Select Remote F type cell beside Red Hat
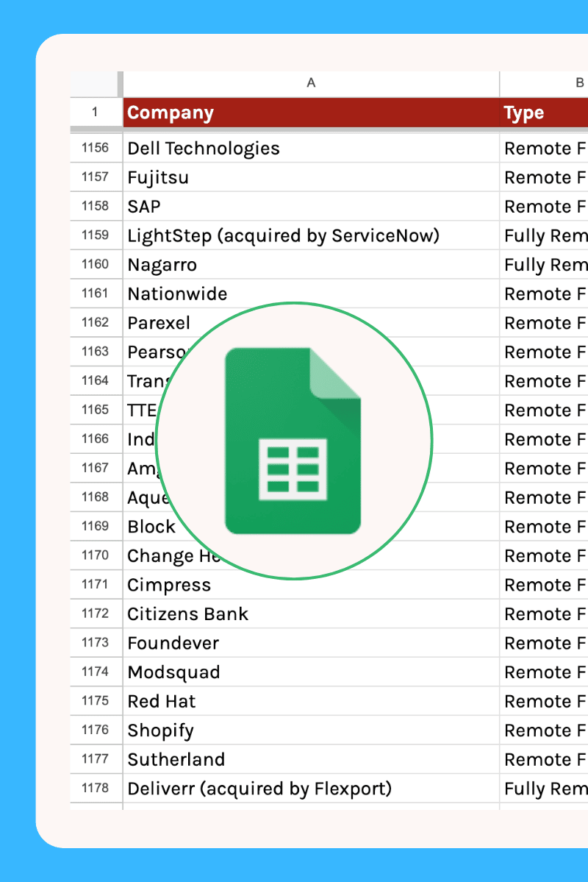Viewport: 588px width, 882px height. point(544,701)
